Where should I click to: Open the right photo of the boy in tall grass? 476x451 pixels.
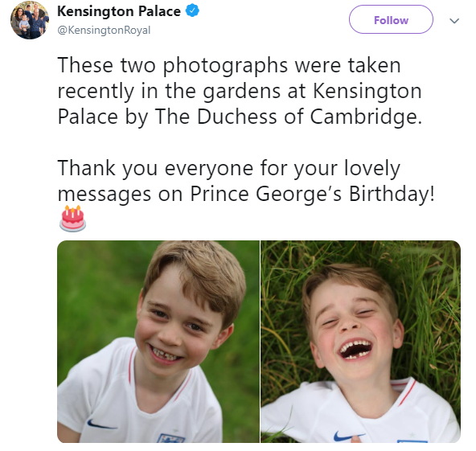pyautogui.click(x=361, y=342)
